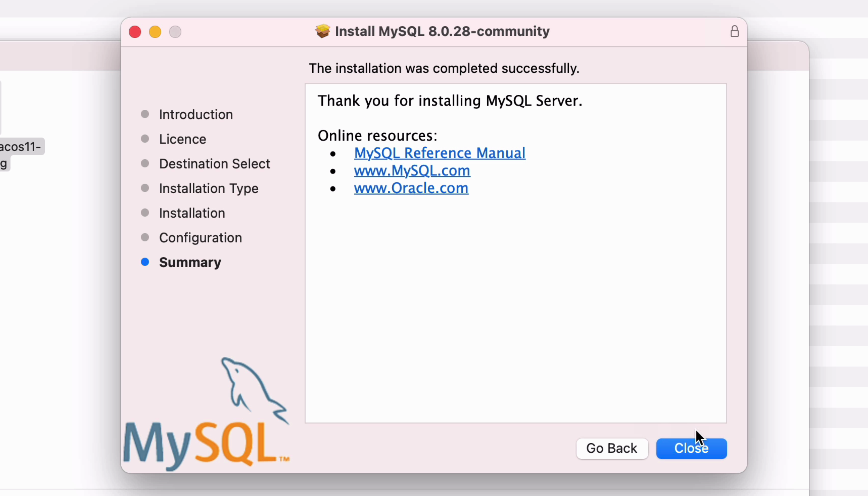Image resolution: width=868 pixels, height=496 pixels.
Task: Select the Installation step in sidebar
Action: click(192, 213)
